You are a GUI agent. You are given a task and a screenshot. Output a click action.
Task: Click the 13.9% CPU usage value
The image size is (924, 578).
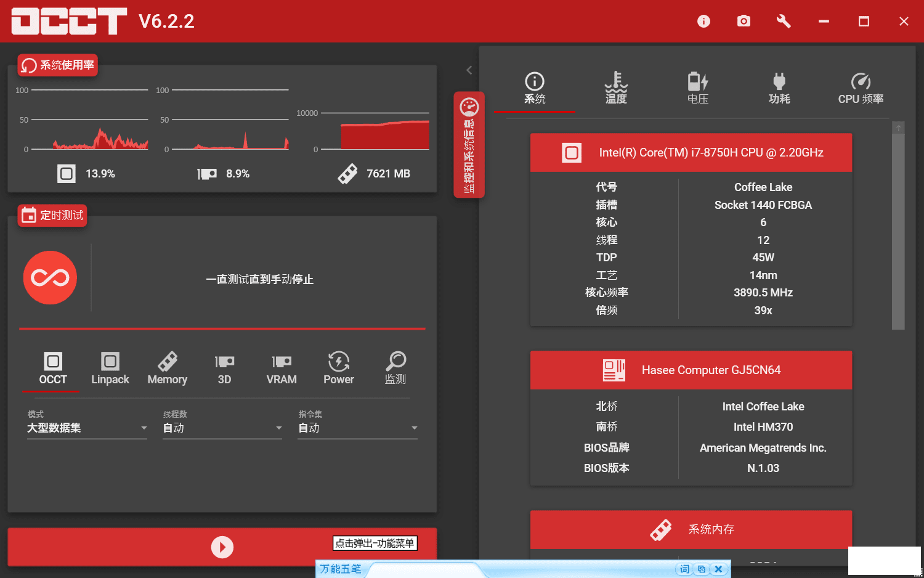click(x=100, y=174)
